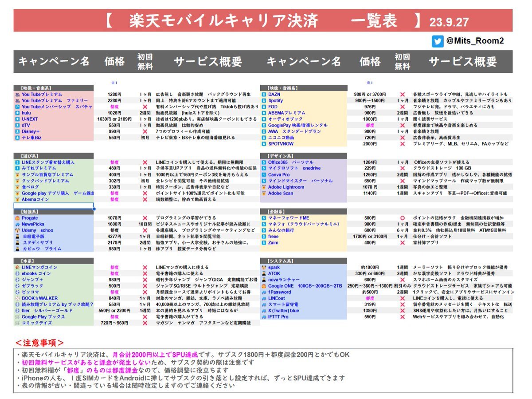Click the Office365 パーソナル link
The image size is (532, 399).
(x=291, y=162)
